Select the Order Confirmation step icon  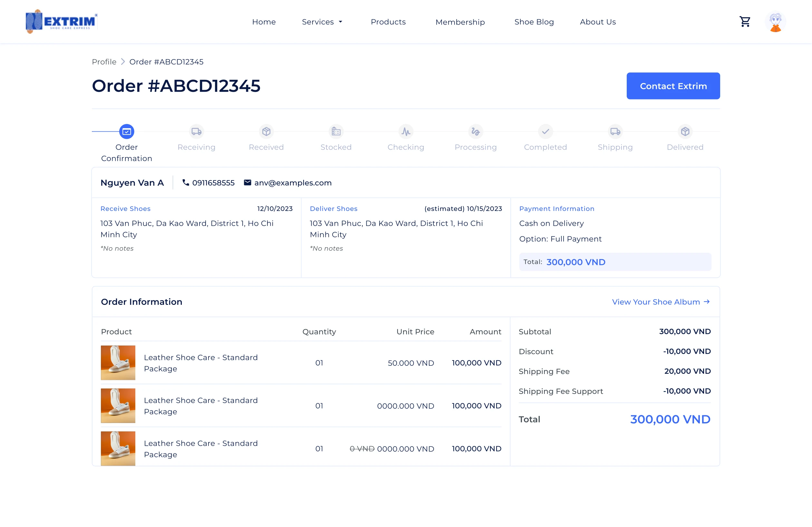[x=127, y=132]
